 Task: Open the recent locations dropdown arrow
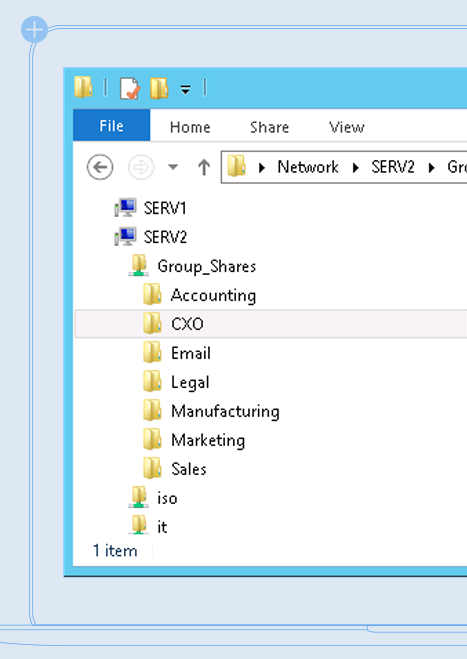click(173, 167)
